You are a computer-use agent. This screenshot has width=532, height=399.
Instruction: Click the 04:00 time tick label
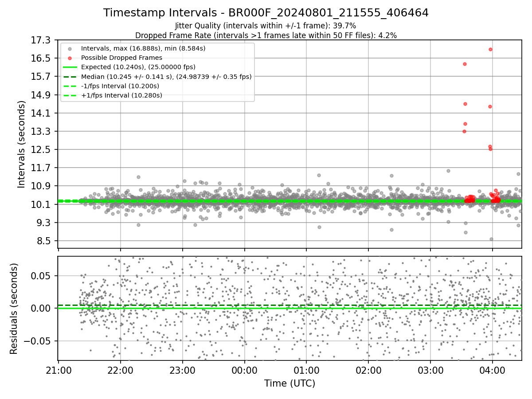point(493,370)
